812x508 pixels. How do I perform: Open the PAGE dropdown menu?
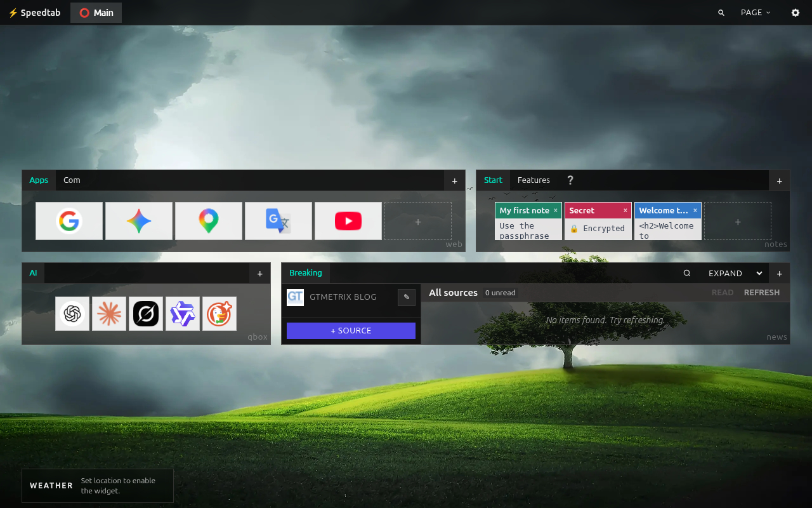756,13
